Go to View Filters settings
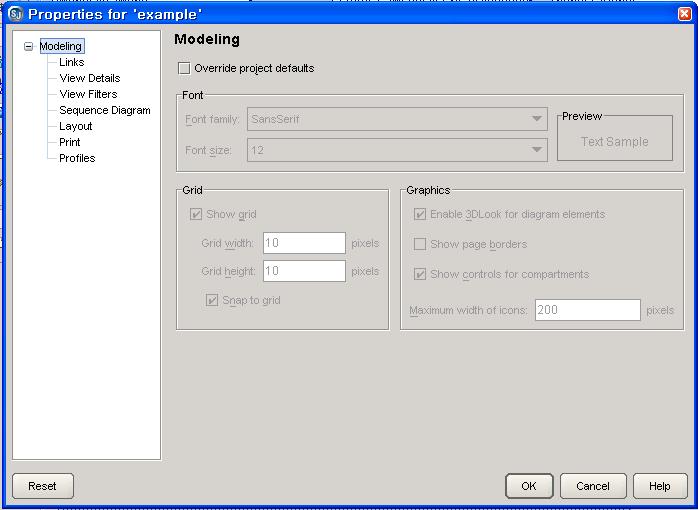Viewport: 698px width, 510px height. [88, 94]
